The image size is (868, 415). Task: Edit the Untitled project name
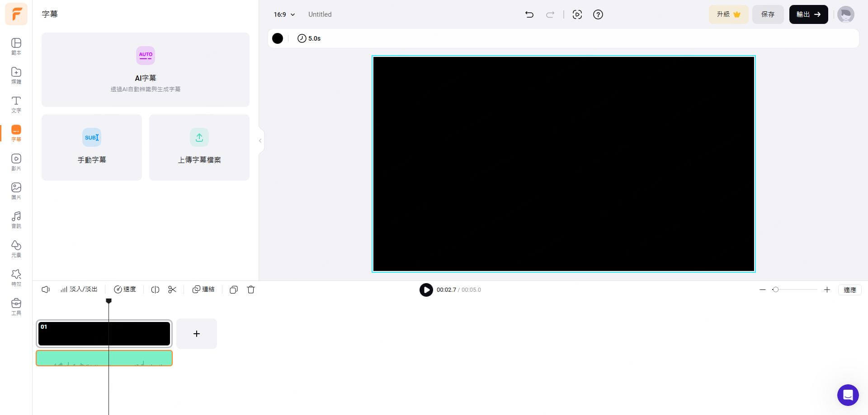320,14
